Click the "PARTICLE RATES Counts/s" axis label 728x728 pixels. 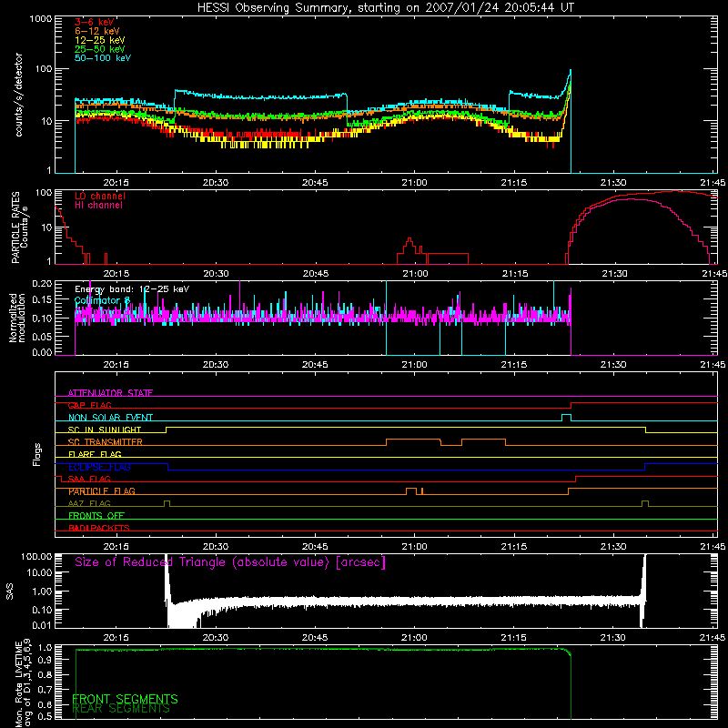point(19,227)
